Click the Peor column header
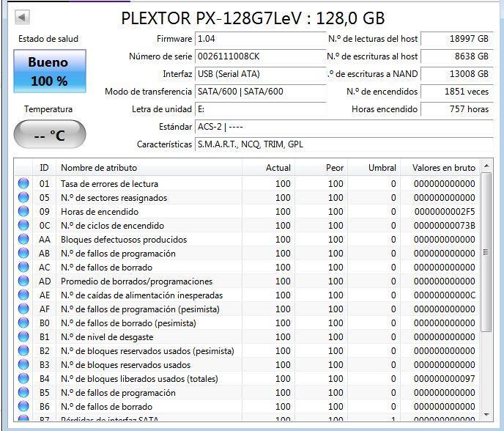Screen dimensions: 504x431 point(321,168)
